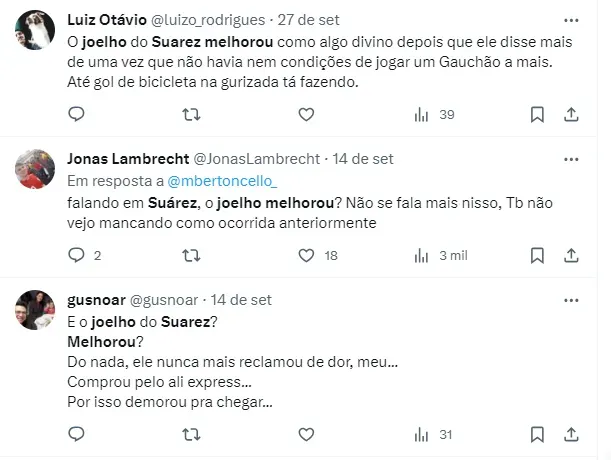Like Luiz Otávio's tweet about Suarez
Screen dimensions: 611x460
[x=306, y=114]
